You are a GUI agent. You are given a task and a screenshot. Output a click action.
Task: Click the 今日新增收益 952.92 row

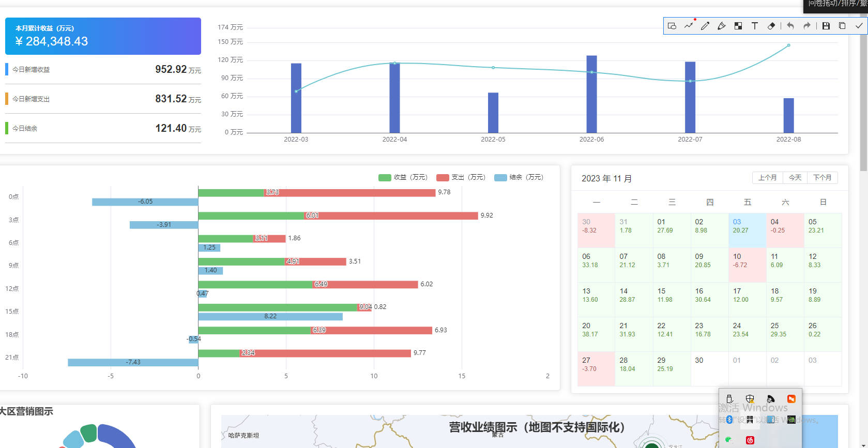pos(103,69)
